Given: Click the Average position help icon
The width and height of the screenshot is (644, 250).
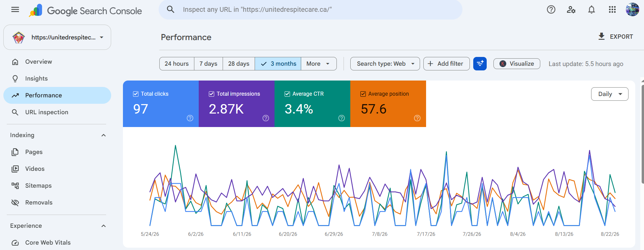Looking at the screenshot, I should coord(417,118).
